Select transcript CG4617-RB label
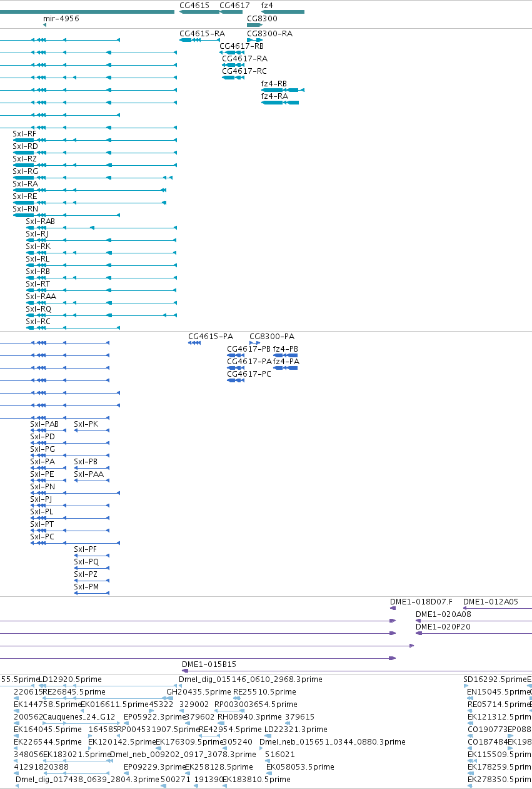 [241, 46]
